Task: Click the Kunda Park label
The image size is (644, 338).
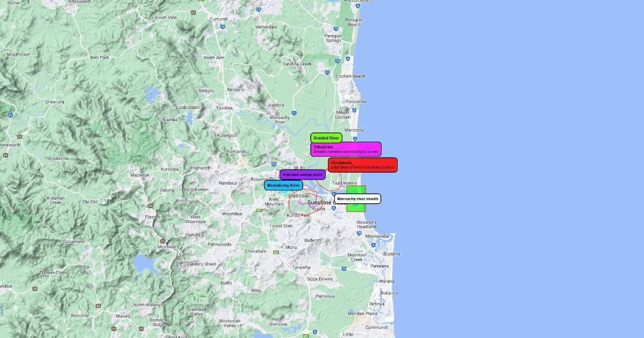Action: [298, 215]
